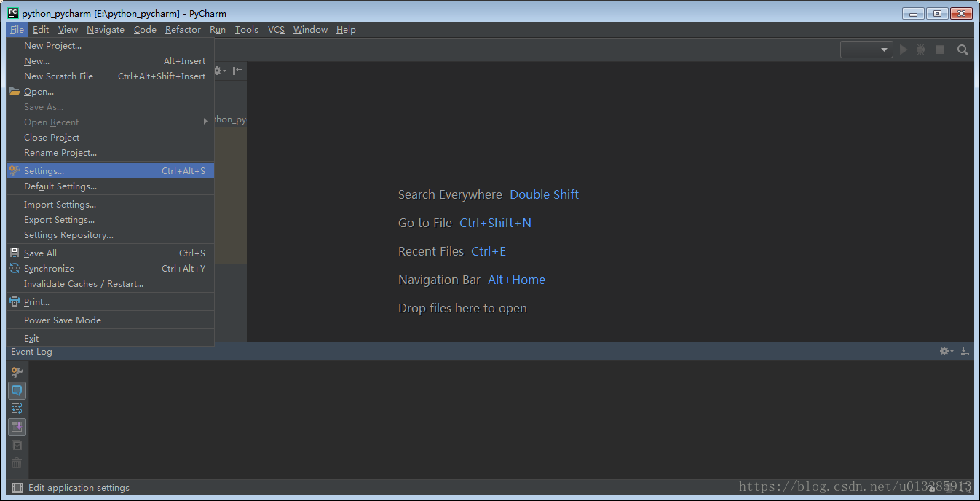Open the Edit menu
980x501 pixels.
[41, 30]
